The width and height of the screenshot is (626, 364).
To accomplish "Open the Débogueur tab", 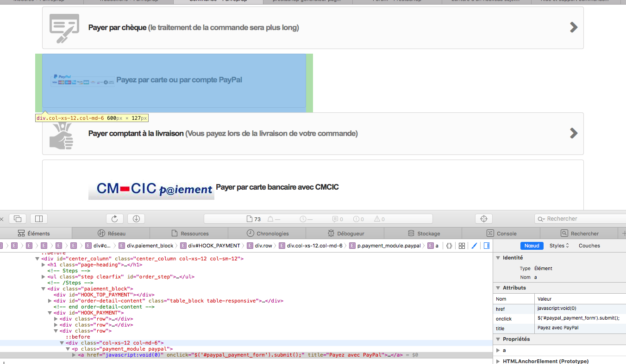I will pos(346,234).
